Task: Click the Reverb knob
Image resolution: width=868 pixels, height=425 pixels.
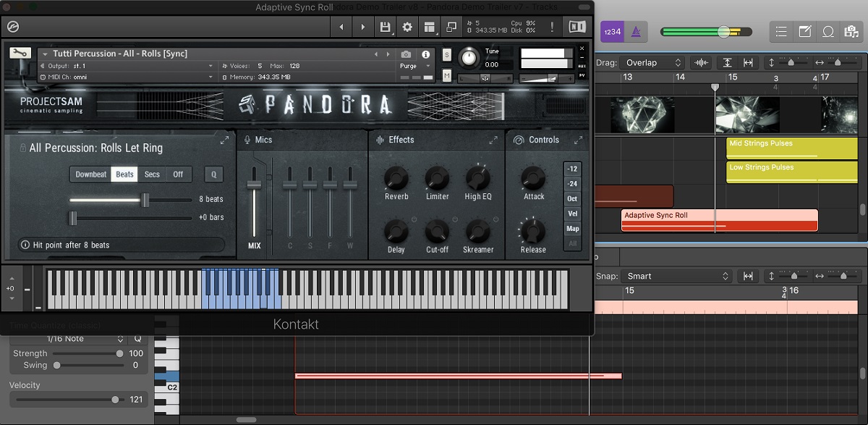Action: [x=396, y=177]
